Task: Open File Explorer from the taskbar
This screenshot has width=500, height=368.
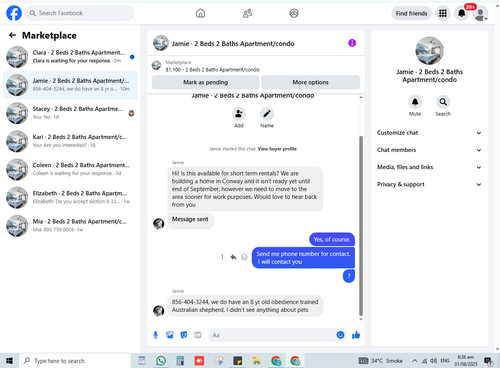Action: tap(256, 361)
